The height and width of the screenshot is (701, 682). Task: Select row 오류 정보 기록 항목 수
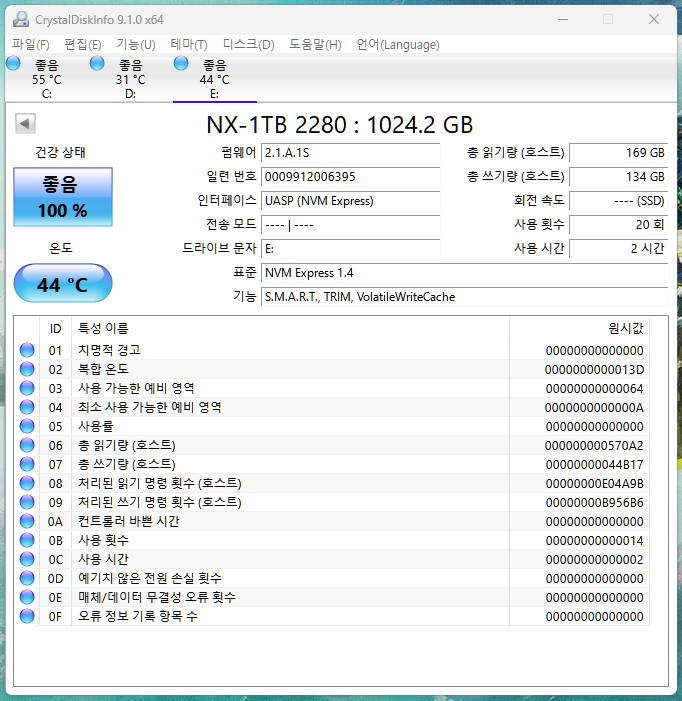click(332, 616)
